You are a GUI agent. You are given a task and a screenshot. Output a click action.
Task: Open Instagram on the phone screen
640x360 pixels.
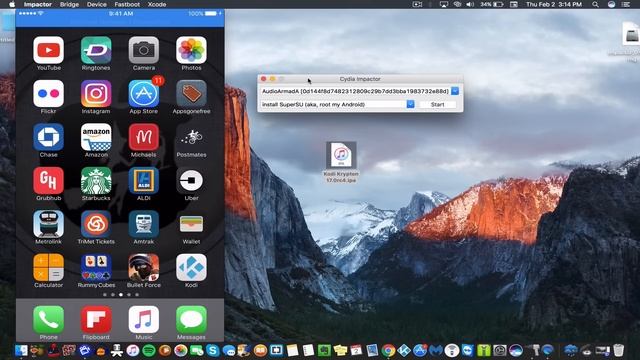(x=96, y=93)
